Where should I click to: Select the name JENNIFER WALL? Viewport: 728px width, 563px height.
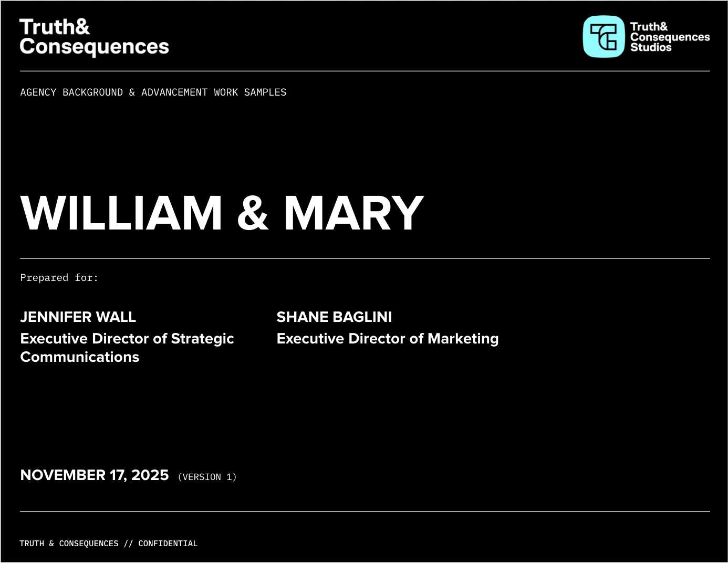pyautogui.click(x=78, y=317)
